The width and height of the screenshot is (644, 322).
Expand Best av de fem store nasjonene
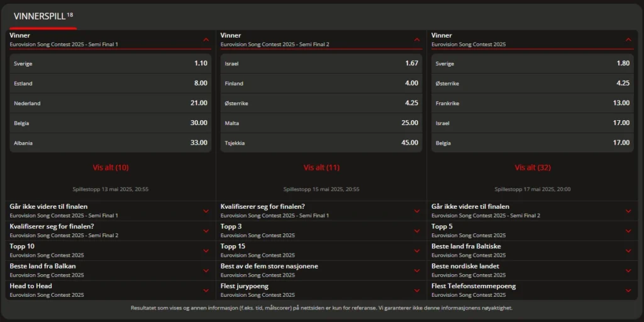pyautogui.click(x=321, y=270)
